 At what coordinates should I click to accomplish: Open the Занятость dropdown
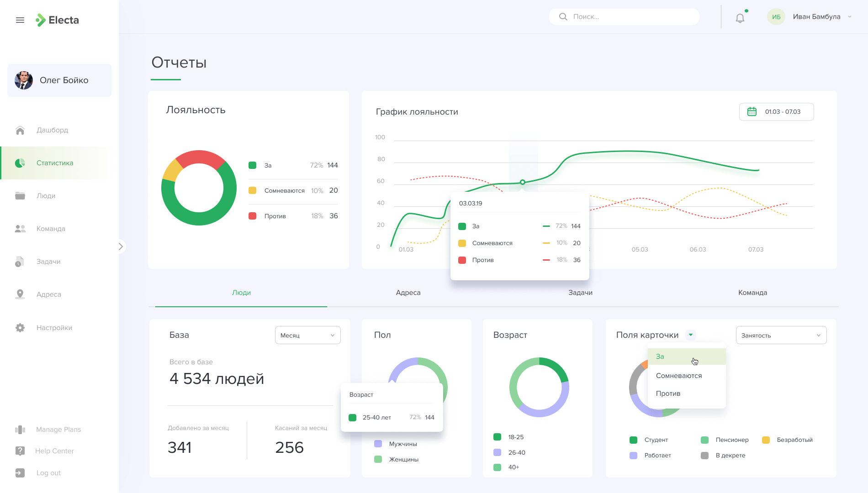pyautogui.click(x=781, y=336)
